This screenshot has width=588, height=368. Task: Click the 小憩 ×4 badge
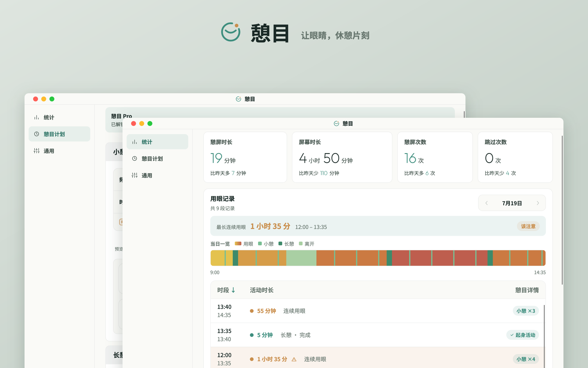[526, 359]
